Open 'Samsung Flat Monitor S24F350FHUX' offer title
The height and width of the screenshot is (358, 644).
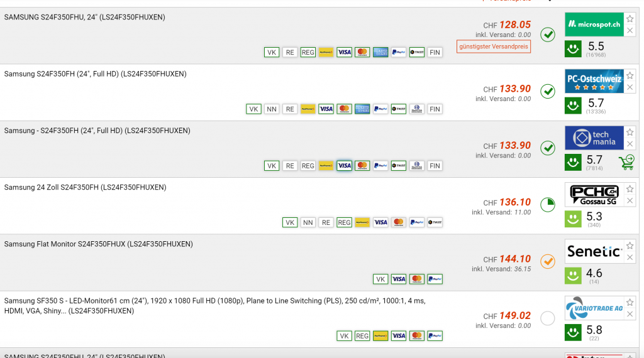[99, 244]
